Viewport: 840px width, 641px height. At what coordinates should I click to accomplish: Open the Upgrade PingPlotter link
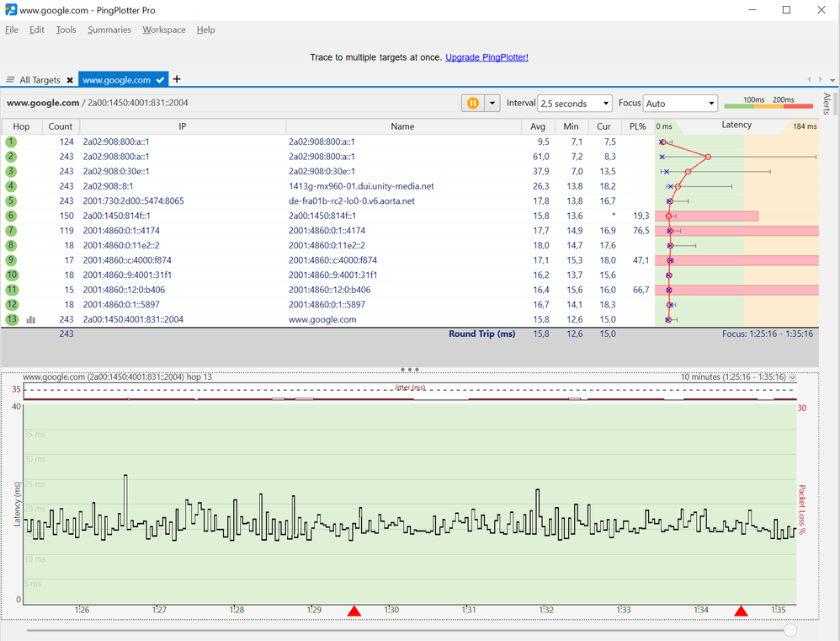tap(486, 57)
